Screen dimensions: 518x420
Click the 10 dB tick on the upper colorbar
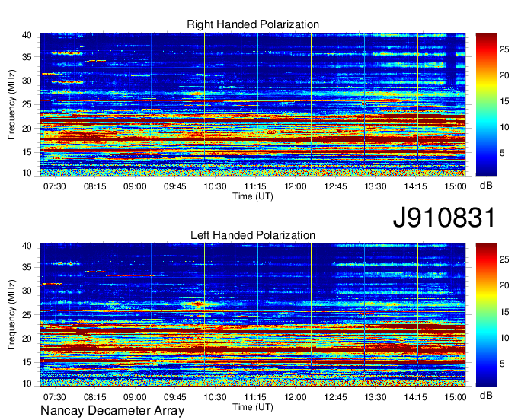pyautogui.click(x=504, y=127)
